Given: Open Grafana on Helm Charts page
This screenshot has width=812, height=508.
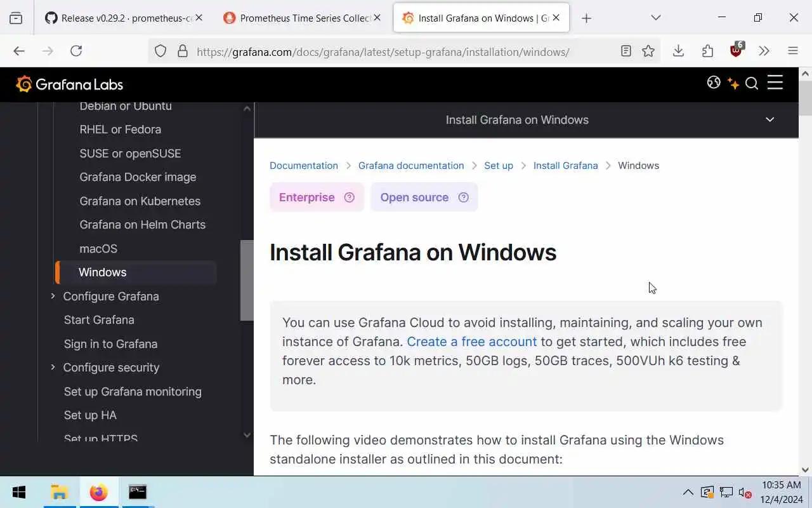Looking at the screenshot, I should (143, 225).
